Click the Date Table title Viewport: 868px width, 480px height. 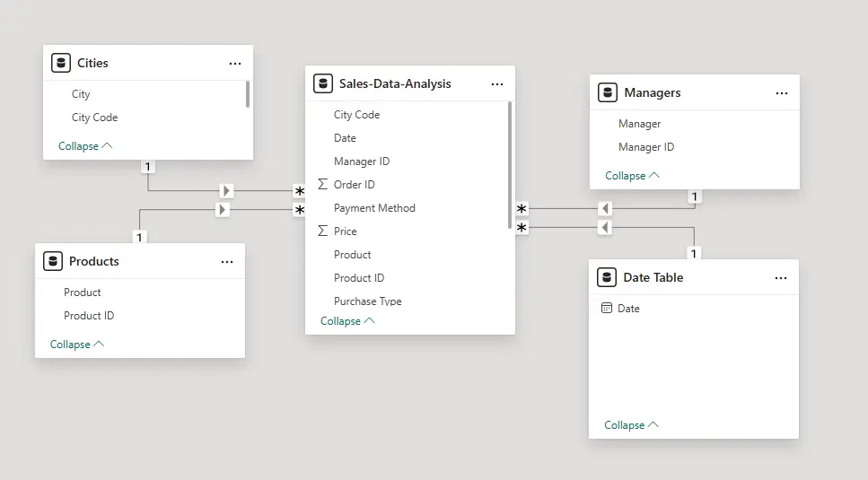(x=653, y=277)
